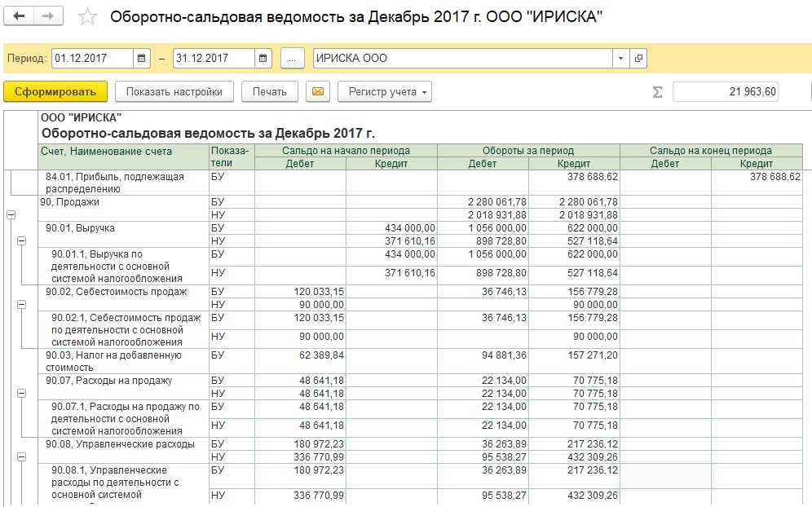812x507 pixels.
Task: Open organization ИРИСКА ООО card icon
Action: (x=638, y=59)
